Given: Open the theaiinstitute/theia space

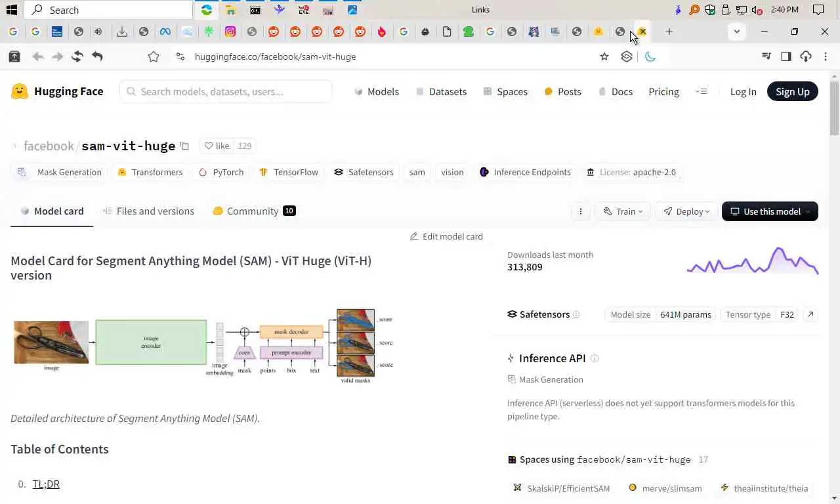Looking at the screenshot, I should click(765, 488).
